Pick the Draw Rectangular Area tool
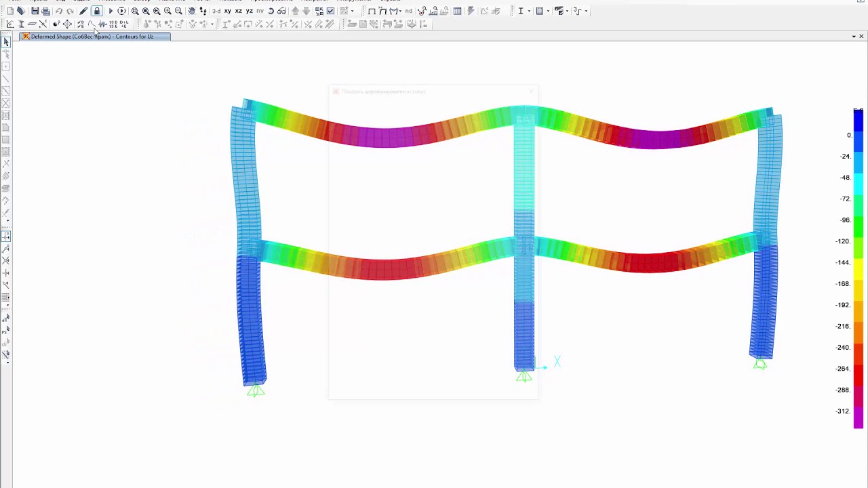This screenshot has width=868, height=488. (6, 140)
